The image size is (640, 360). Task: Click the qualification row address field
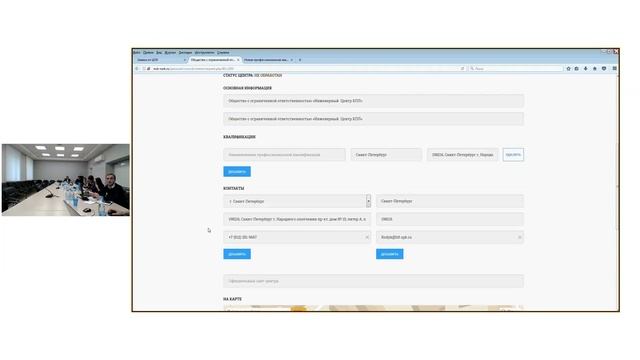click(x=463, y=155)
